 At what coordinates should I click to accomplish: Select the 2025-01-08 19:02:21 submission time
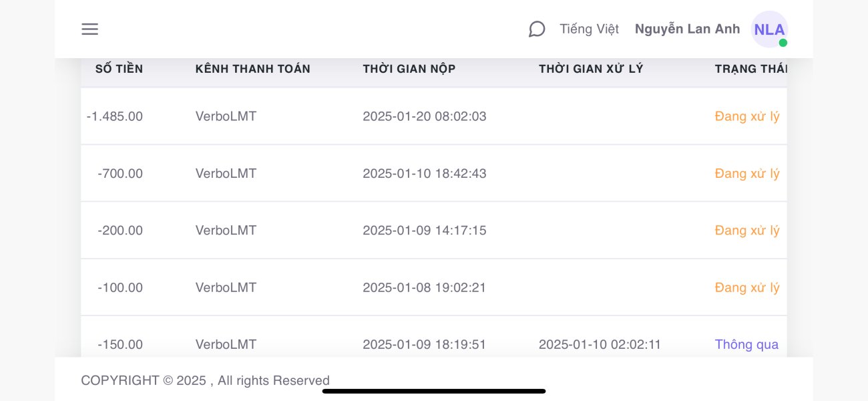pos(424,288)
